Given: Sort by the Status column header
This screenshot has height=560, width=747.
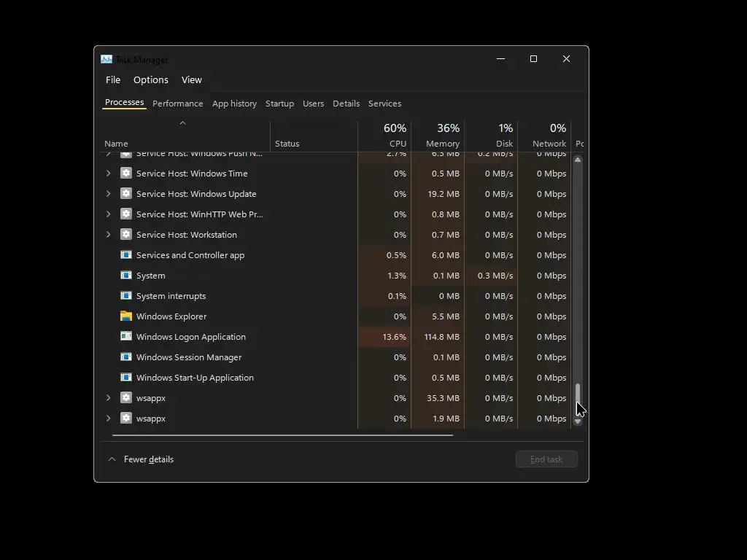Looking at the screenshot, I should click(x=314, y=136).
